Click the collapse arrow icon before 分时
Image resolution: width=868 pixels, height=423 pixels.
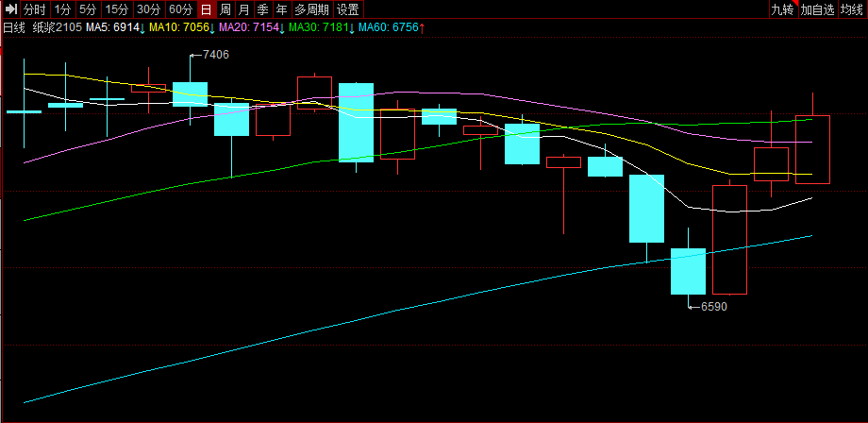tap(11, 8)
